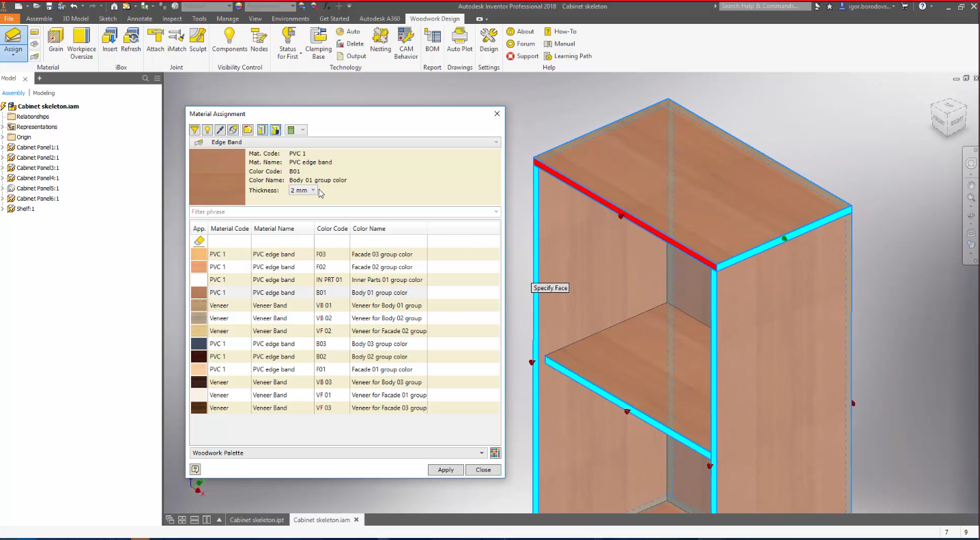Image resolution: width=980 pixels, height=540 pixels.
Task: Switch to Cabinet skeleton.ipt document tab
Action: 257,520
